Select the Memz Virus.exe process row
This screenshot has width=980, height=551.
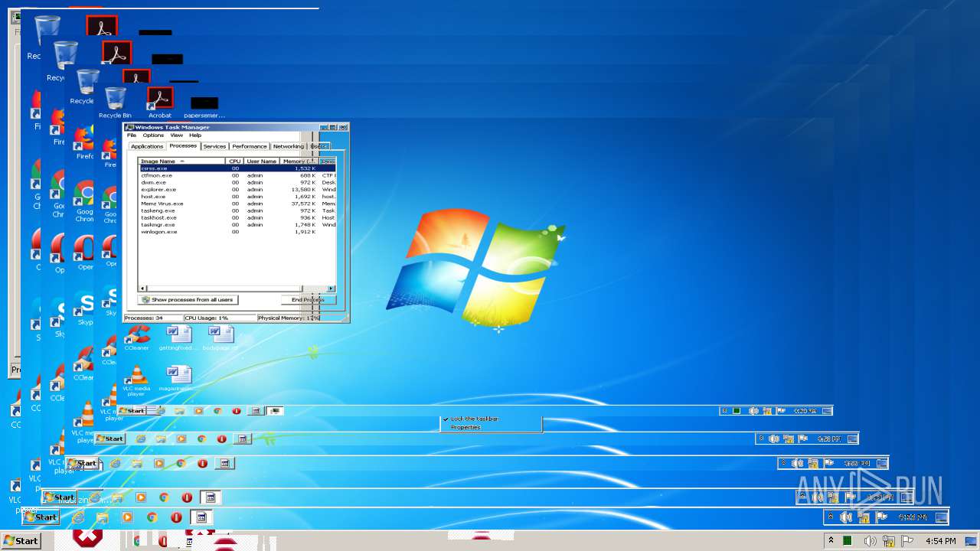tap(237, 204)
